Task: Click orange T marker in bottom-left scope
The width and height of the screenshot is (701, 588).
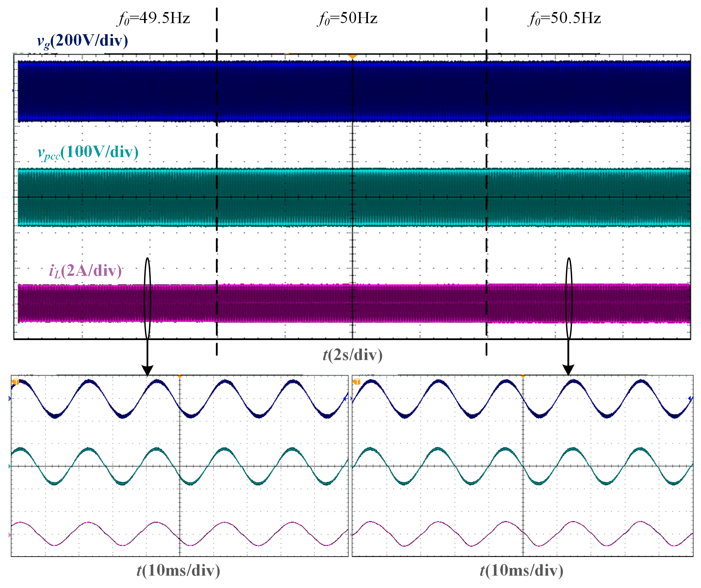Action: click(x=16, y=382)
